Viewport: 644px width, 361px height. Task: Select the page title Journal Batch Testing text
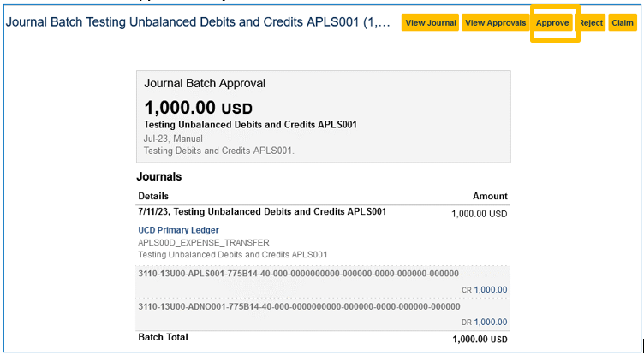coord(197,22)
